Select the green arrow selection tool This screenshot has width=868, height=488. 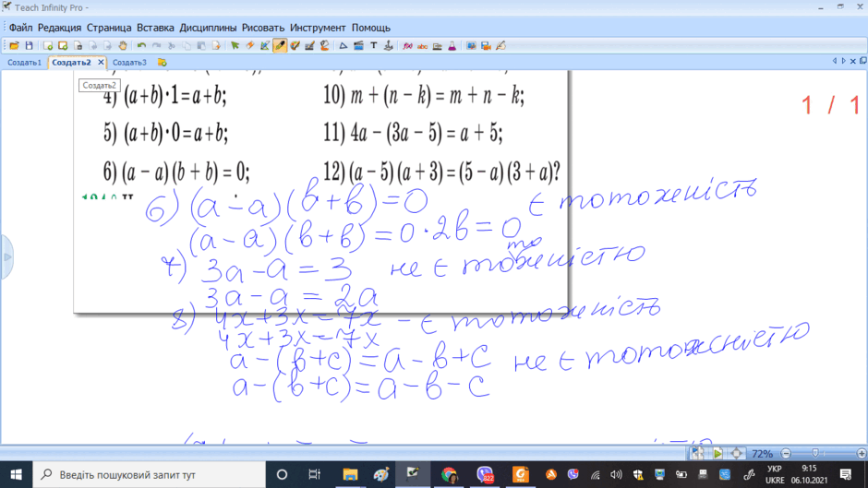click(x=235, y=46)
